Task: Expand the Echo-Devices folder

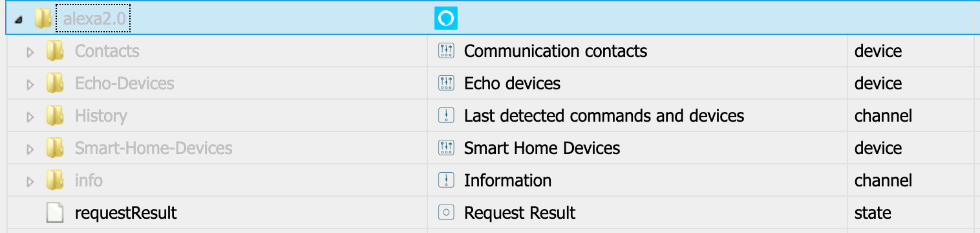Action: click(30, 84)
